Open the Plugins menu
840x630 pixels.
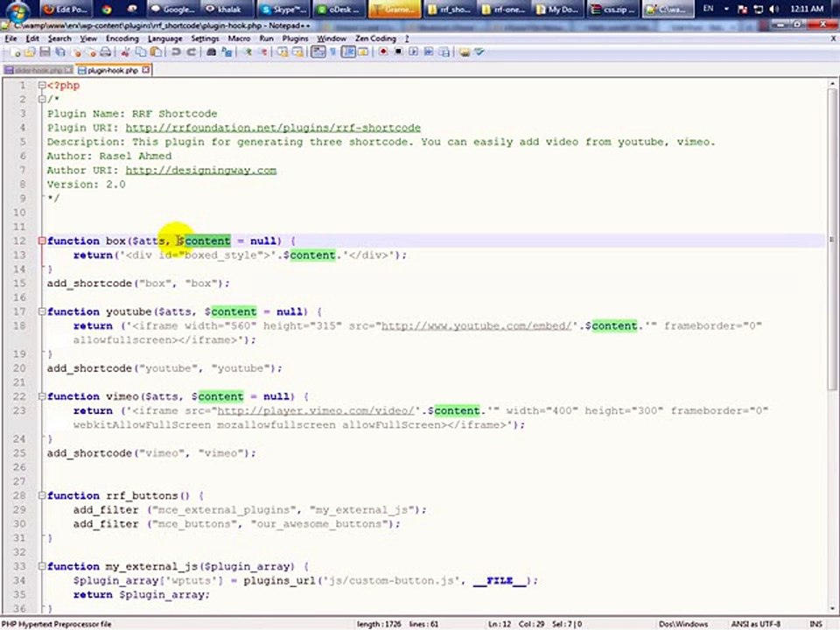tap(295, 38)
